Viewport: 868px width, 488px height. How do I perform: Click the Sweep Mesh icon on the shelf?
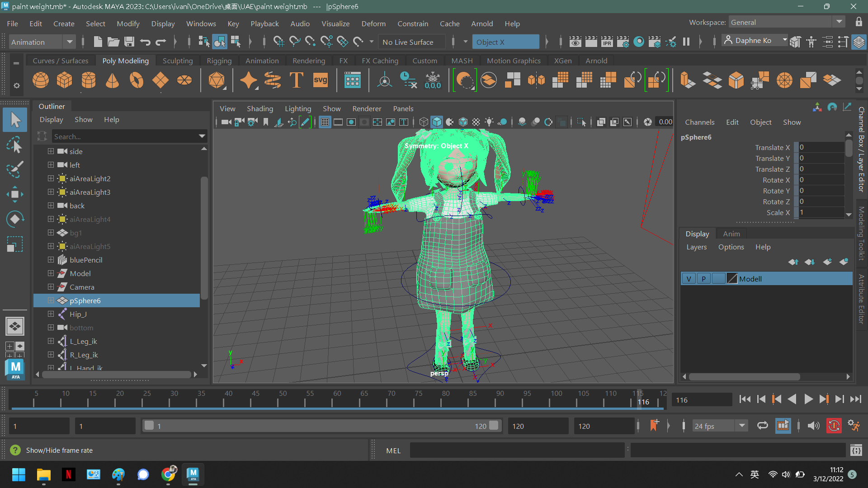pos(271,80)
